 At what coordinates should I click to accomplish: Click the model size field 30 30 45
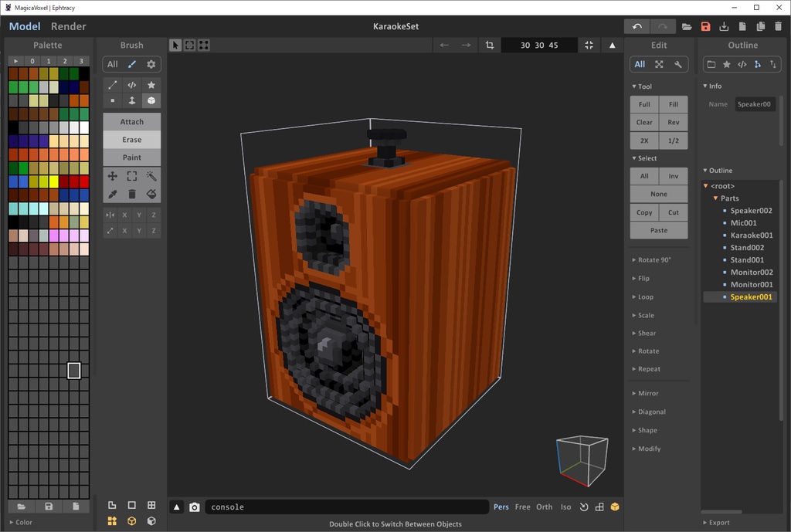(x=539, y=45)
